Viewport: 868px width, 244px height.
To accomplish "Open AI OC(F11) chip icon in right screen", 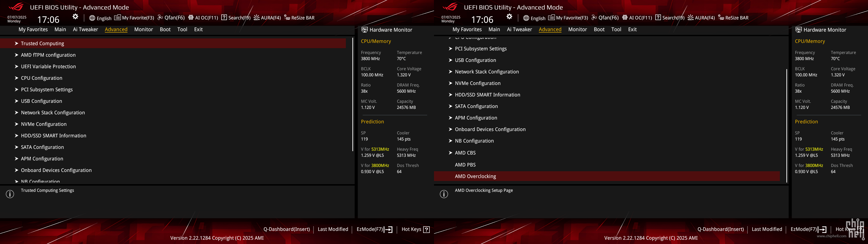I will tap(625, 18).
